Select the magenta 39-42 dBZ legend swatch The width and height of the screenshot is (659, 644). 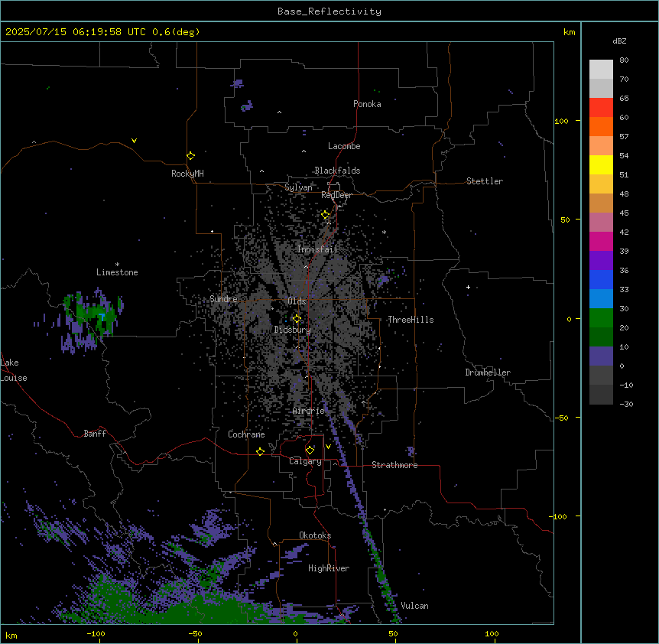pos(601,241)
